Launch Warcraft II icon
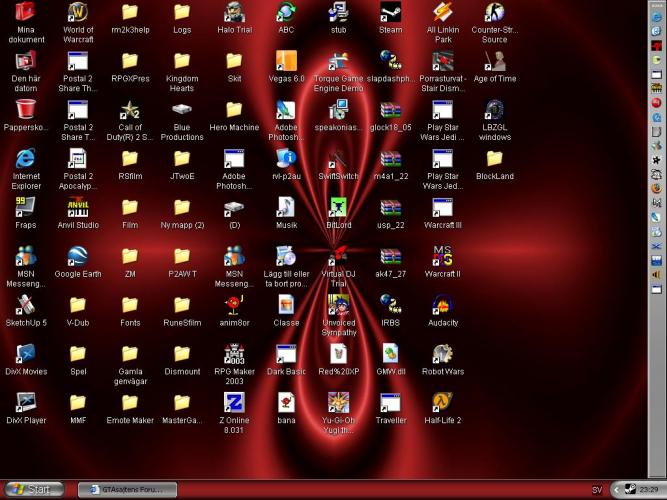 pyautogui.click(x=442, y=256)
